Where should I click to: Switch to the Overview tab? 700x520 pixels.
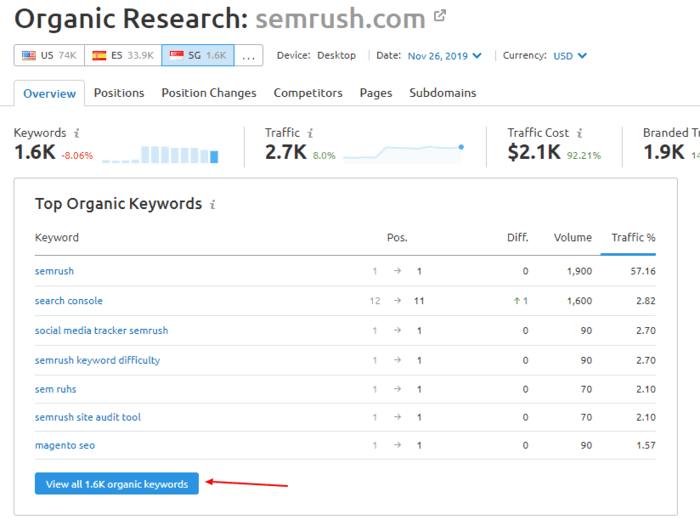(x=50, y=94)
